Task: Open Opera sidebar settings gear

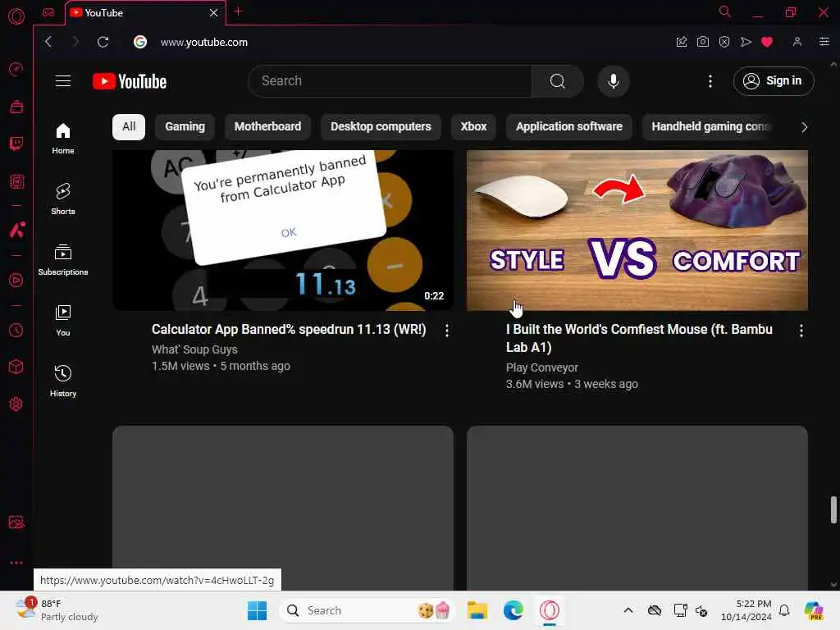Action: 16,404
